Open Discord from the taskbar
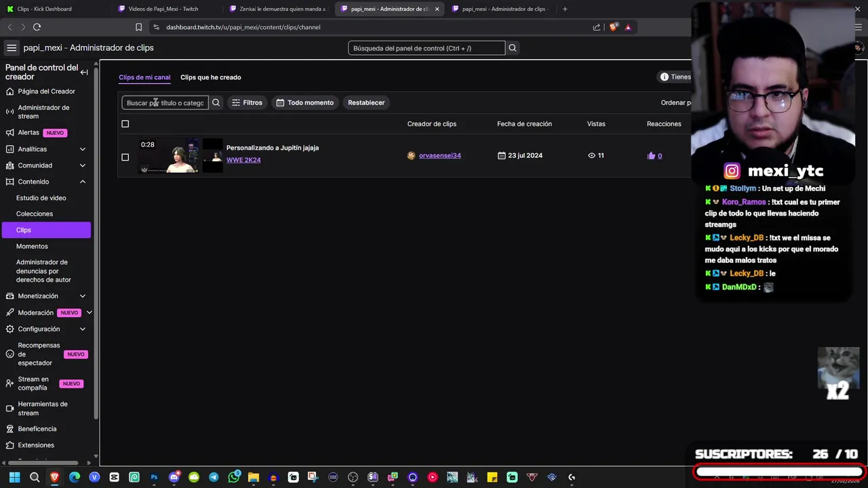This screenshot has width=868, height=488. point(174,477)
